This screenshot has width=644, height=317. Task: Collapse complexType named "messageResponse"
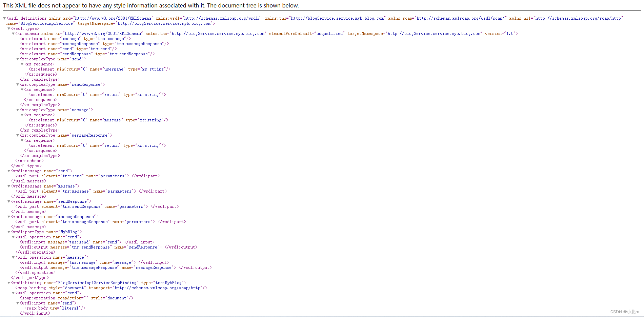18,135
